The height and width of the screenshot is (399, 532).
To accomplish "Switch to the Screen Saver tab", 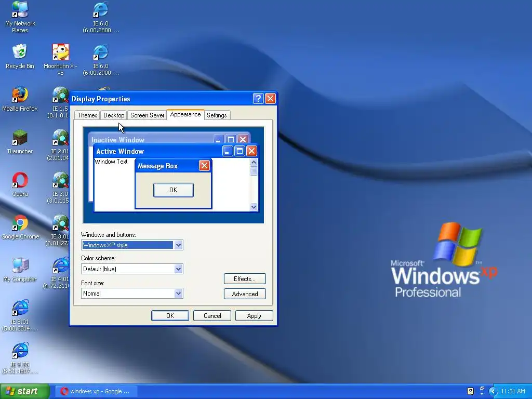I will coord(147,115).
